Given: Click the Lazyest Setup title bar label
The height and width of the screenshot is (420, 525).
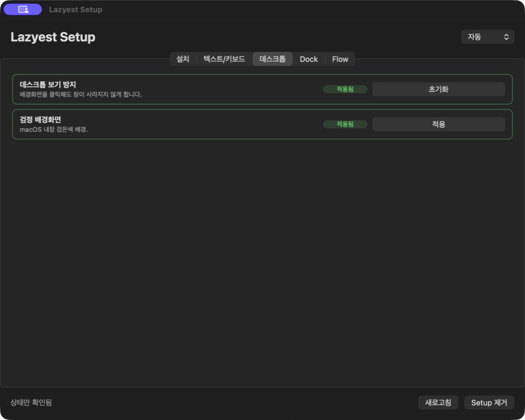Looking at the screenshot, I should click(76, 9).
